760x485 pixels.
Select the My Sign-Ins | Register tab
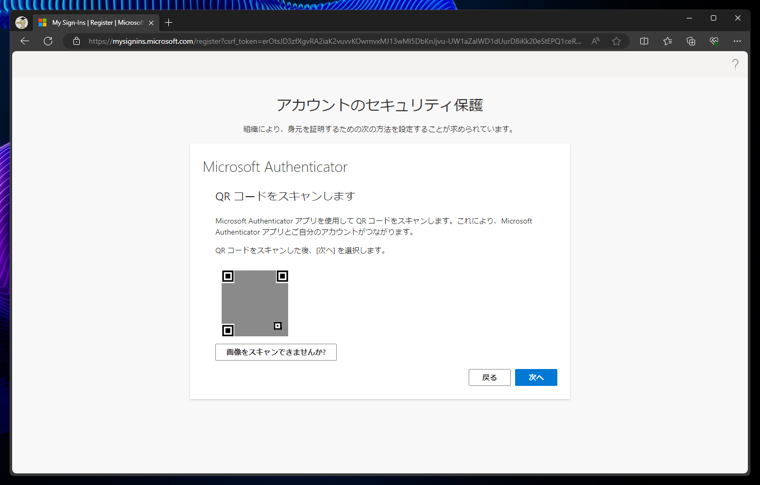[x=96, y=23]
